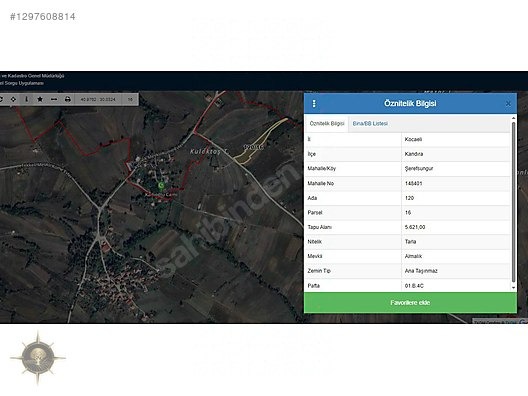Click the 'Kulaktaş T.' map label
Screen dimensions: 528x396
click(209, 152)
